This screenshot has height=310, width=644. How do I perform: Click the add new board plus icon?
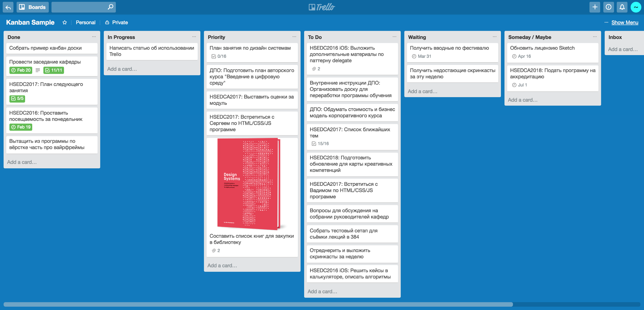[x=595, y=7]
